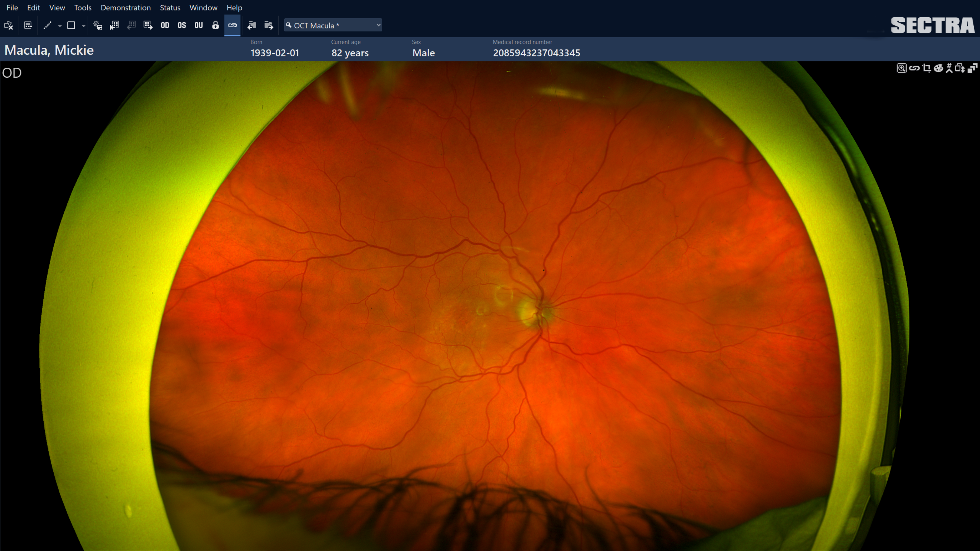Open the color palette overlay tool
980x551 pixels.
pyautogui.click(x=939, y=69)
